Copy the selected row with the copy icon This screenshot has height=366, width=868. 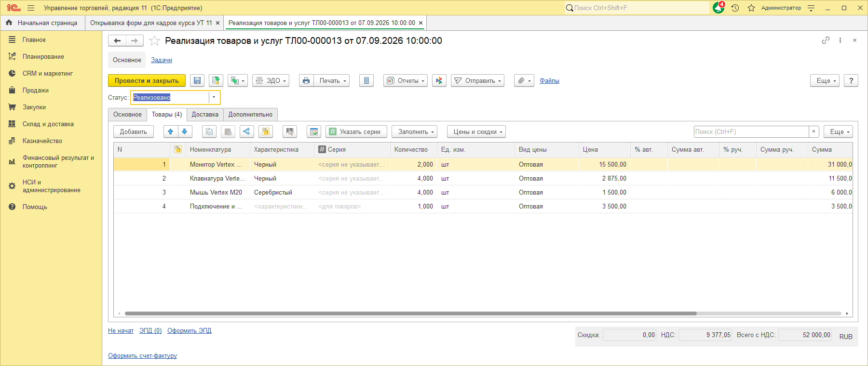[x=209, y=131]
